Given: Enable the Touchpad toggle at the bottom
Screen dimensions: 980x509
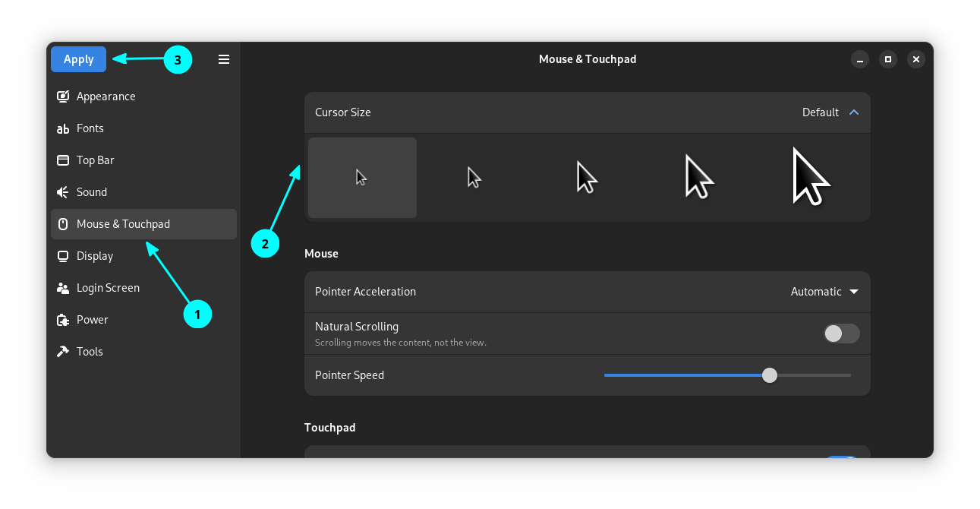Looking at the screenshot, I should (841, 457).
